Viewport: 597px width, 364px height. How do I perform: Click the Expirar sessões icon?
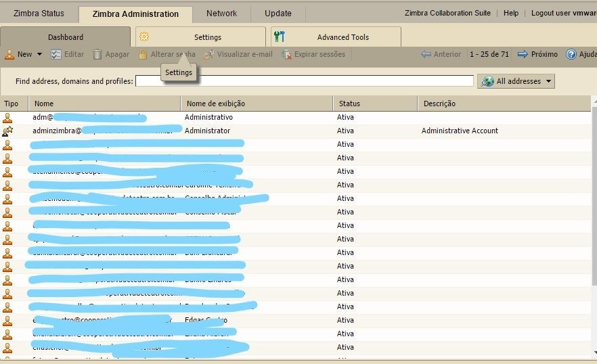(x=287, y=54)
